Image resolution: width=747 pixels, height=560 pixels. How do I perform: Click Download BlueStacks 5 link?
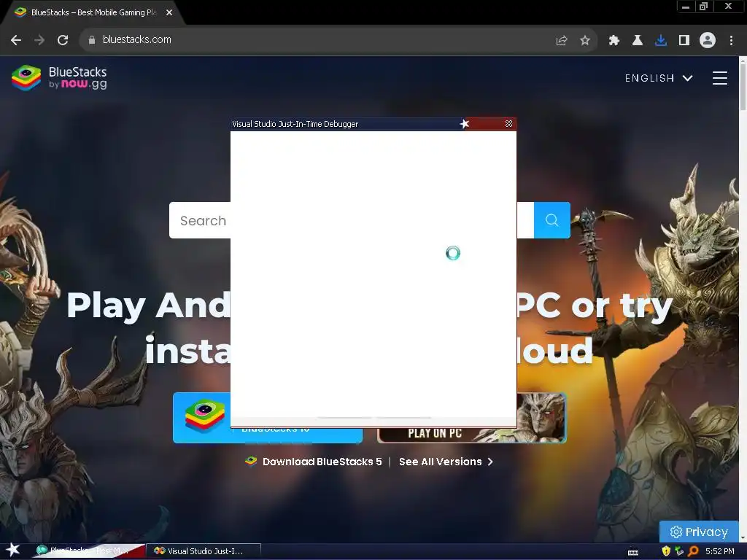[x=314, y=462]
